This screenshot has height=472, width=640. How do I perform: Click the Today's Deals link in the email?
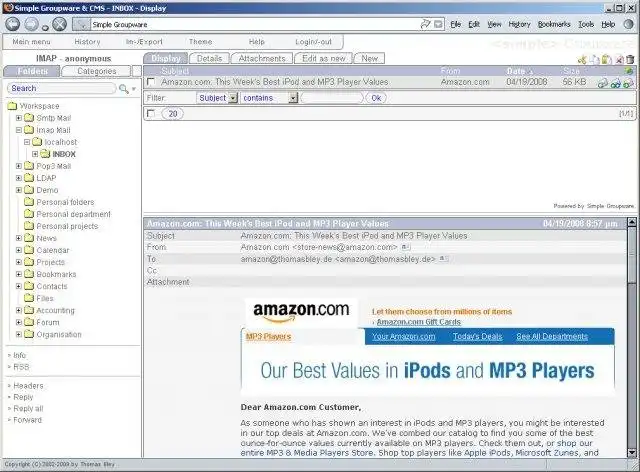click(478, 336)
